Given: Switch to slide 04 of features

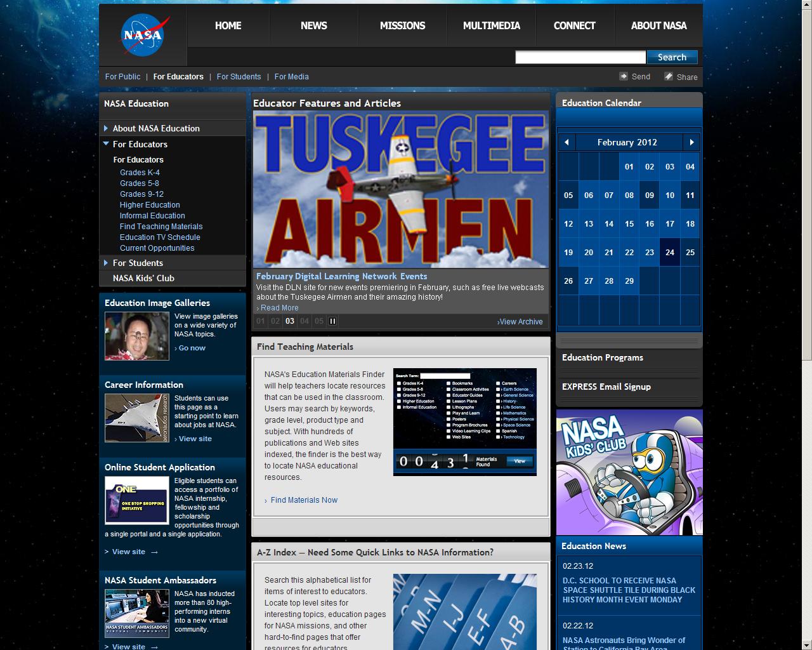Looking at the screenshot, I should 304,321.
